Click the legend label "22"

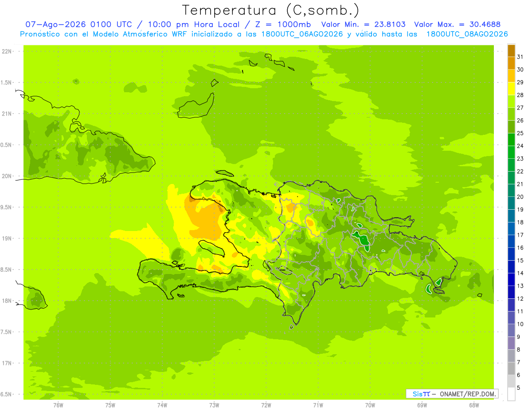click(520, 172)
